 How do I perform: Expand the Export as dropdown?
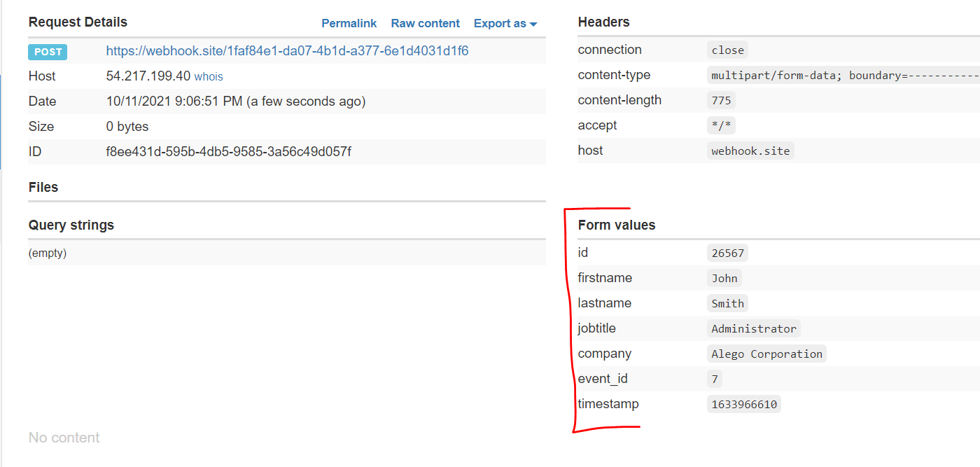click(x=505, y=23)
